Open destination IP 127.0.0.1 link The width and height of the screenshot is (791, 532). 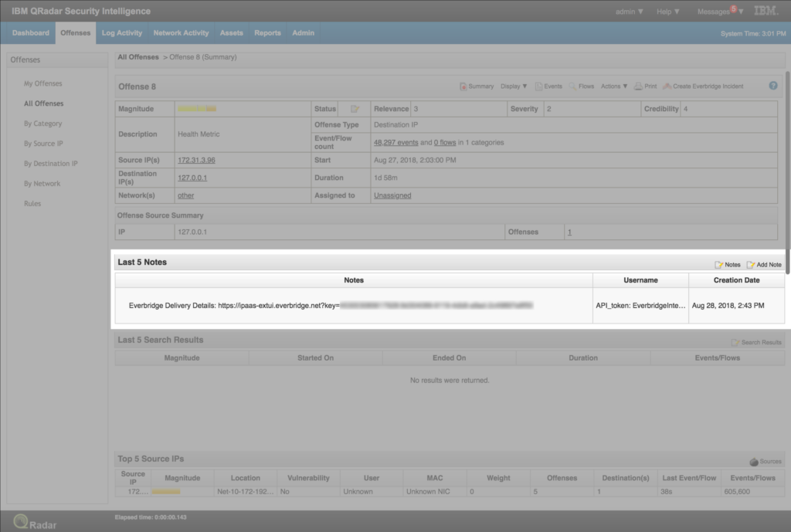point(192,178)
